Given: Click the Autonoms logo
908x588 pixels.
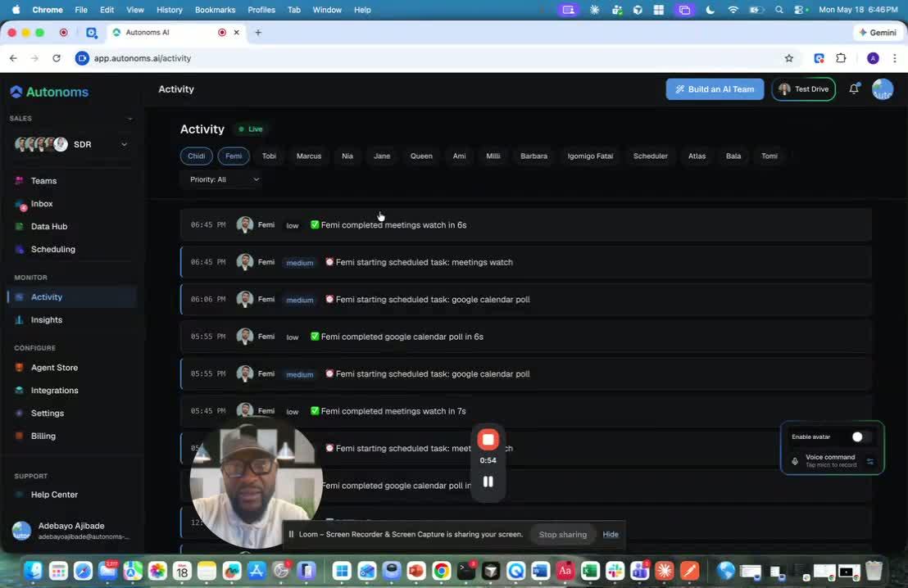Looking at the screenshot, I should pos(49,92).
